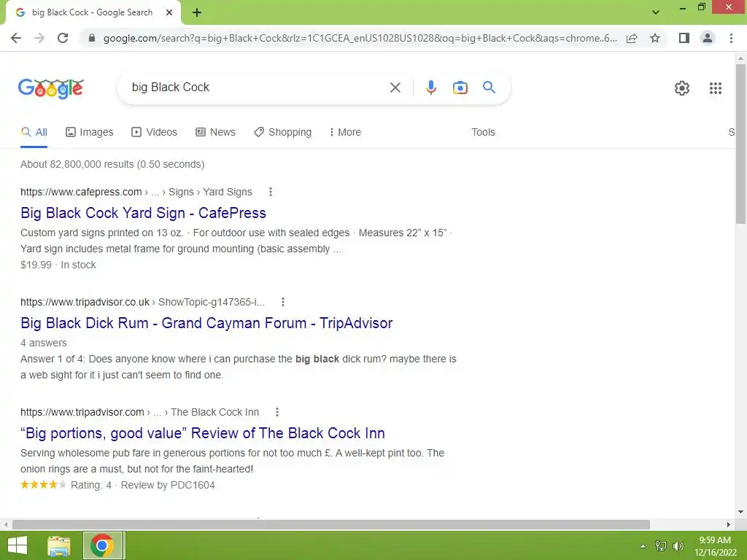Screen dimensions: 747x560
Task: Open File Explorer from taskbar
Action: tap(59, 545)
